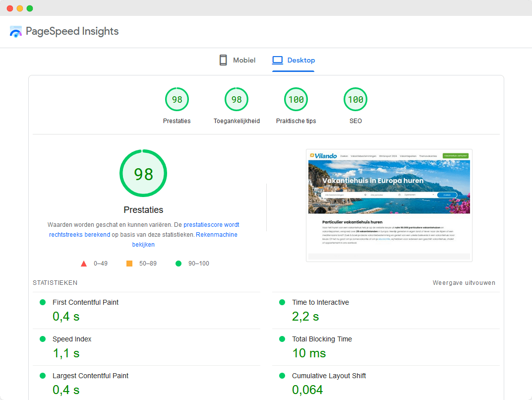Image resolution: width=532 pixels, height=400 pixels.
Task: Select the SEO 100 score gauge
Action: 355,99
